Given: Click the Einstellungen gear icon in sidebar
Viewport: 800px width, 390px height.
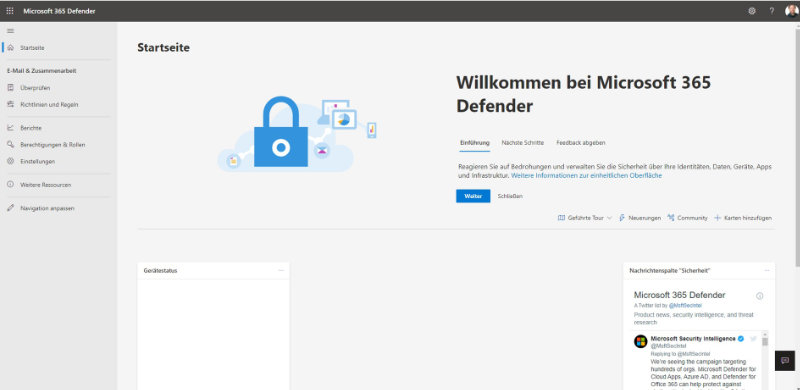Looking at the screenshot, I should [x=11, y=161].
